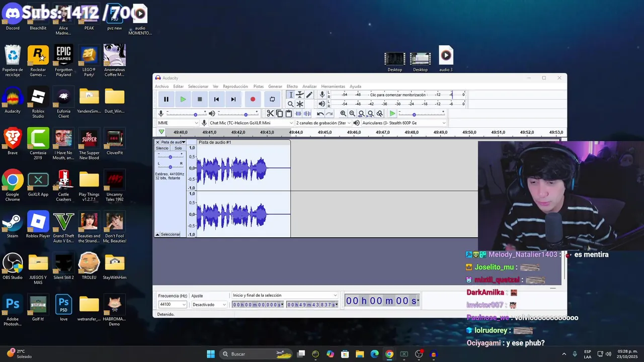Screen dimensions: 644x362
Task: Select the Draw (pencil) tool
Action: 309,95
